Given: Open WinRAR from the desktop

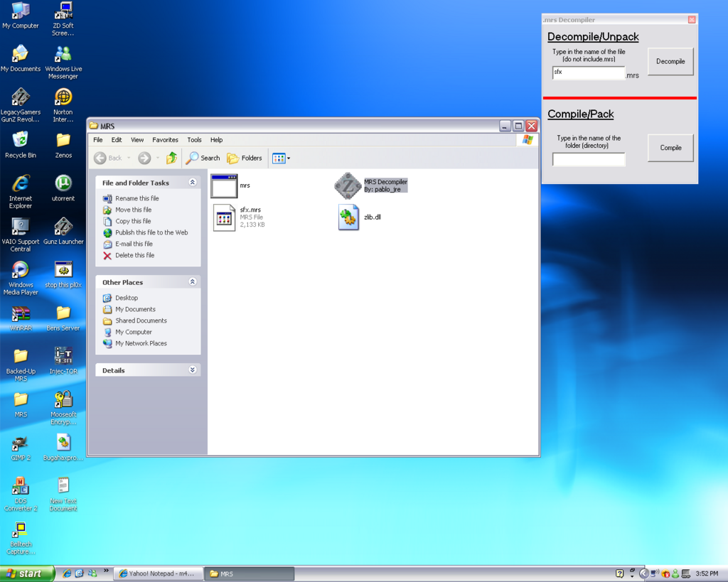Looking at the screenshot, I should click(x=21, y=313).
